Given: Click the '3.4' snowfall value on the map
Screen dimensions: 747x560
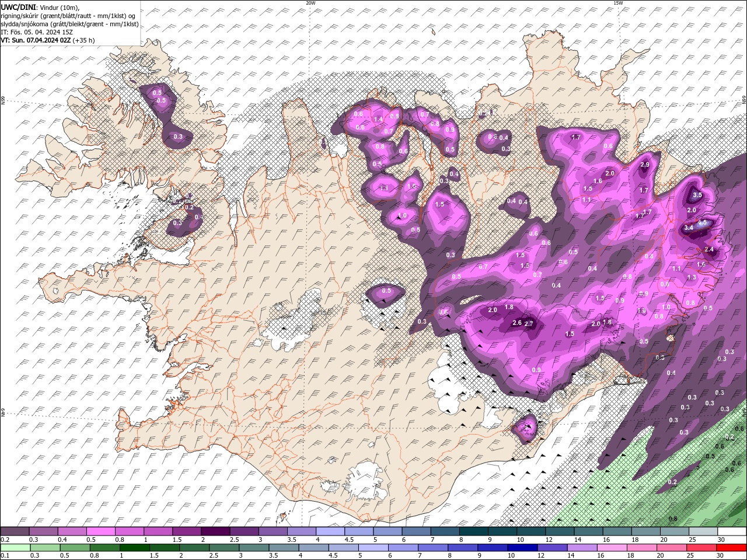Looking at the screenshot, I should click(x=688, y=228).
